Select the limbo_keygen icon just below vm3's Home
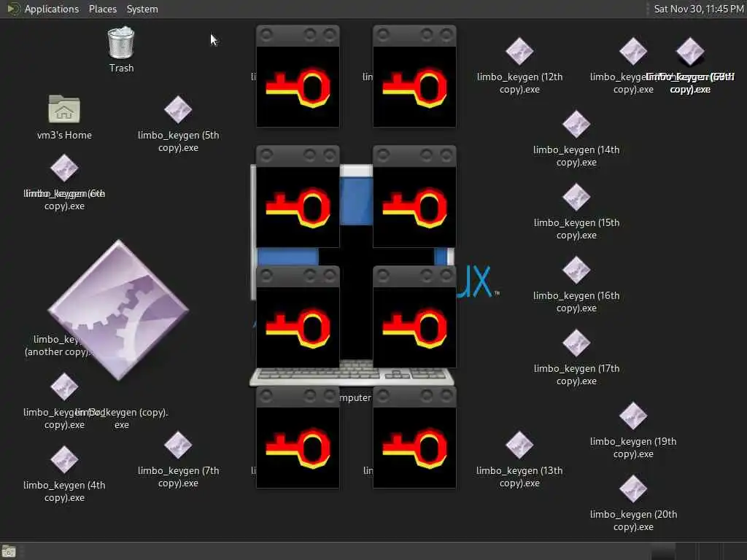 coord(64,168)
